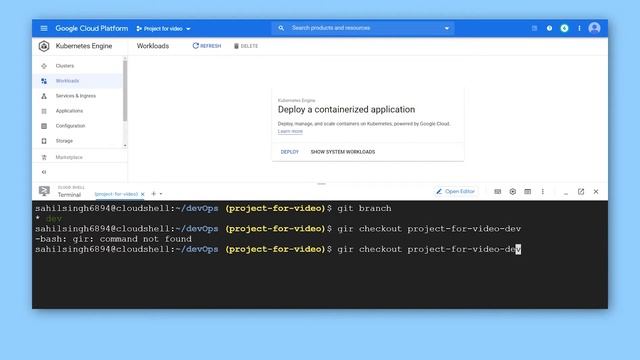
Task: Open Applications in the sidebar
Action: (78, 111)
